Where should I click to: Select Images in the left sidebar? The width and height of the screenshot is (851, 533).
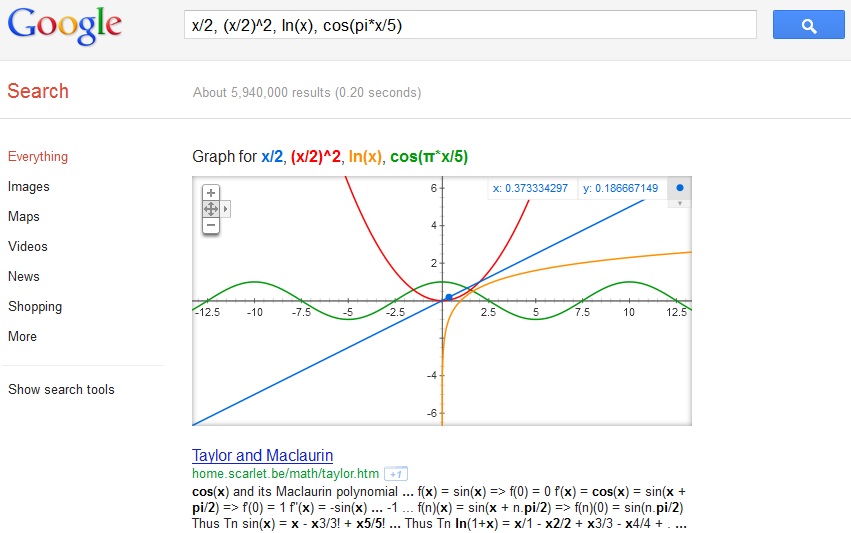pyautogui.click(x=28, y=186)
